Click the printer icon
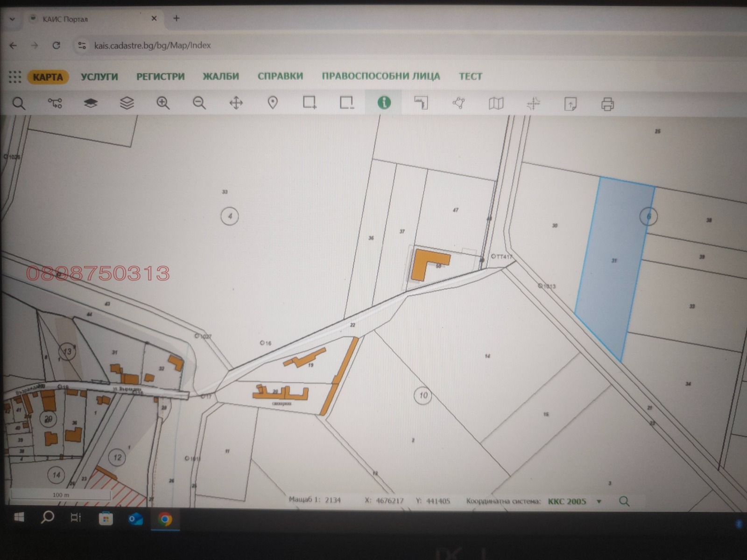 tap(607, 104)
